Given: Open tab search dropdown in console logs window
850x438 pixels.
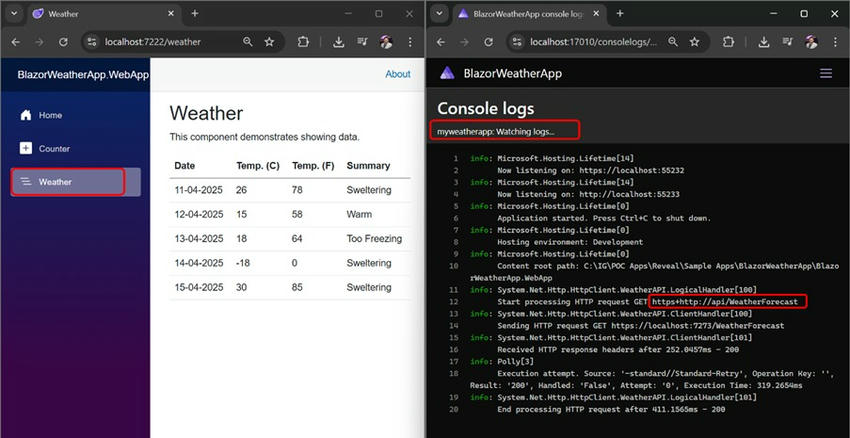Looking at the screenshot, I should click(x=440, y=14).
